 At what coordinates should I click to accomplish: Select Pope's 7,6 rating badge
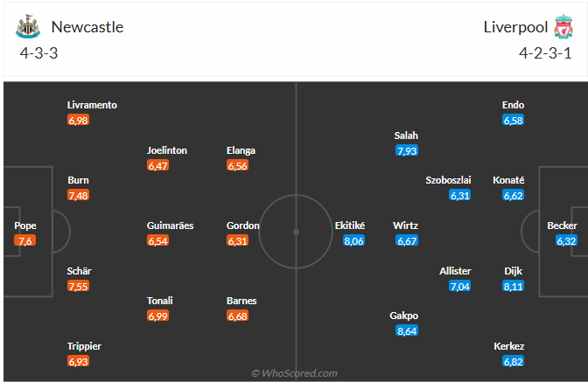click(25, 240)
